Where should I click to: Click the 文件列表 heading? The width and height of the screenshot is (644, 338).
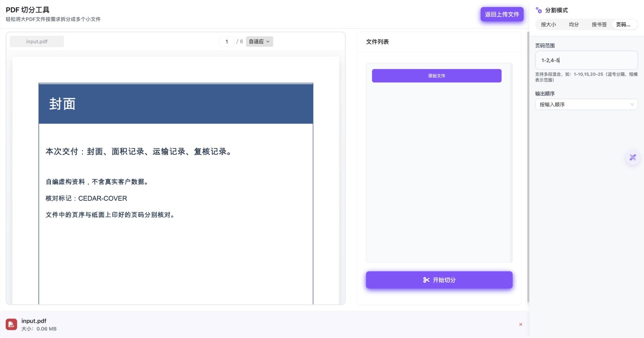[x=377, y=42]
